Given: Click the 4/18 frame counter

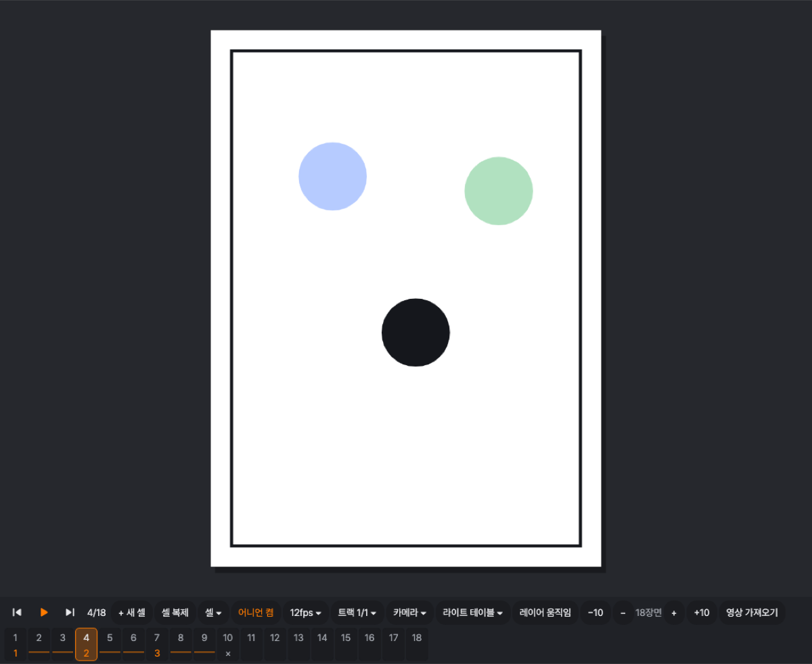Looking at the screenshot, I should (97, 613).
